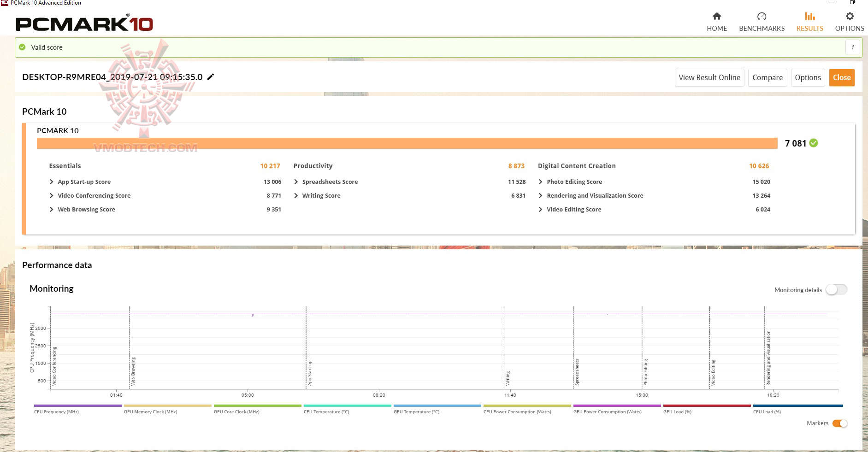The width and height of the screenshot is (868, 452).
Task: Click the Compare button
Action: (768, 77)
